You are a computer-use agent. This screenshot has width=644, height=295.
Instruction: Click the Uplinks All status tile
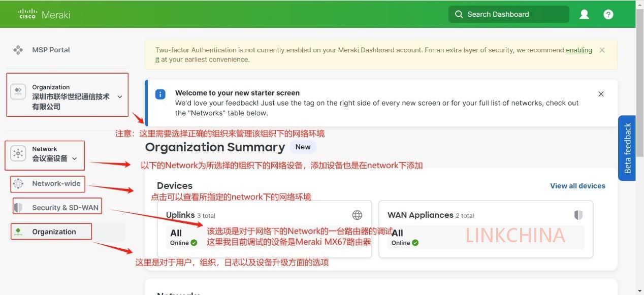point(265,237)
